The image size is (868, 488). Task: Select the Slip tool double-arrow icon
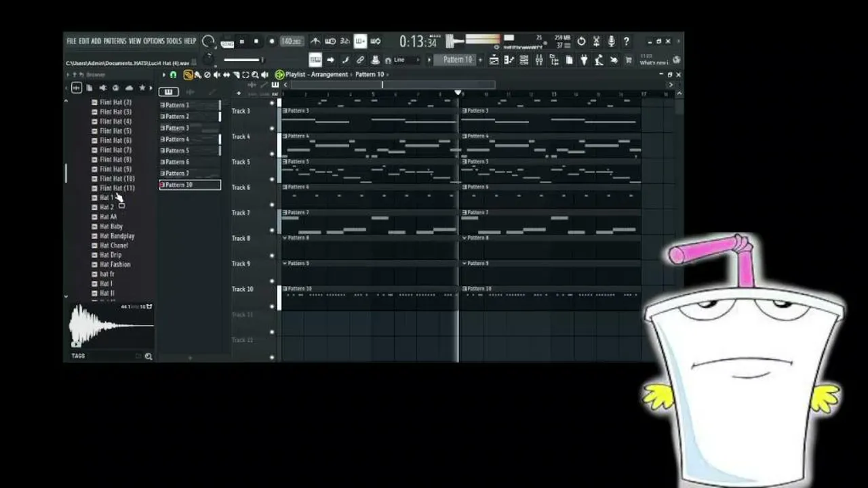coord(226,75)
